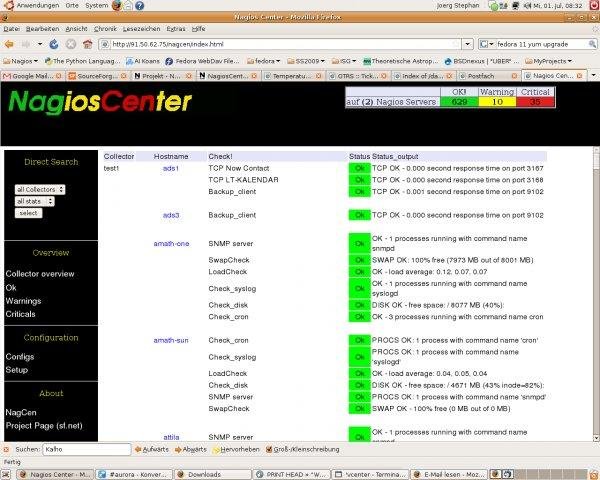Open Collector overview in sidebar
This screenshot has width=600, height=480.
click(40, 274)
